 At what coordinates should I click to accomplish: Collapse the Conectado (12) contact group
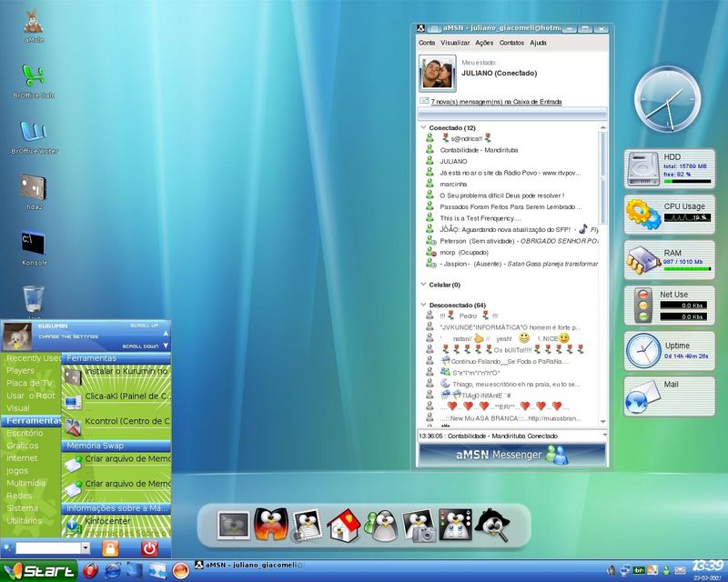423,127
